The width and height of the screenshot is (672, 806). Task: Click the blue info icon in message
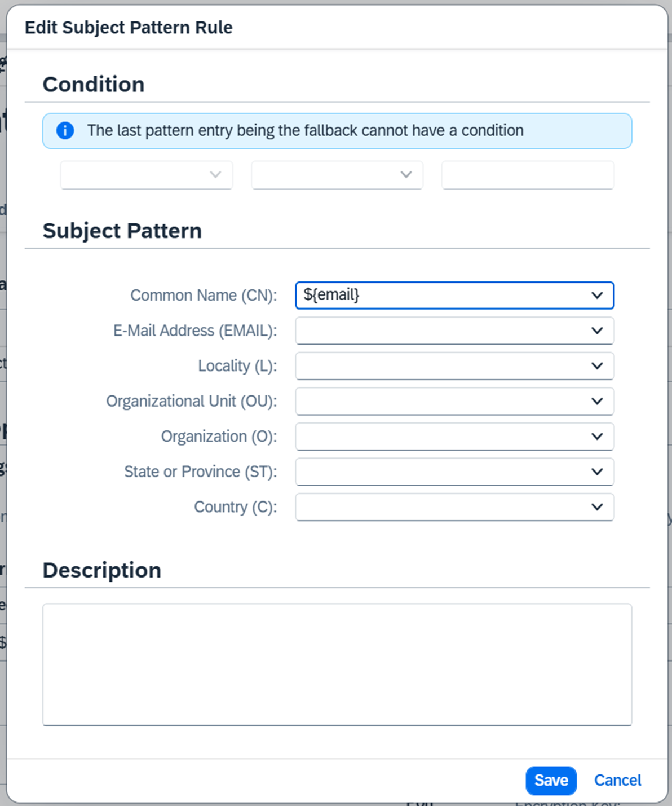tap(65, 131)
